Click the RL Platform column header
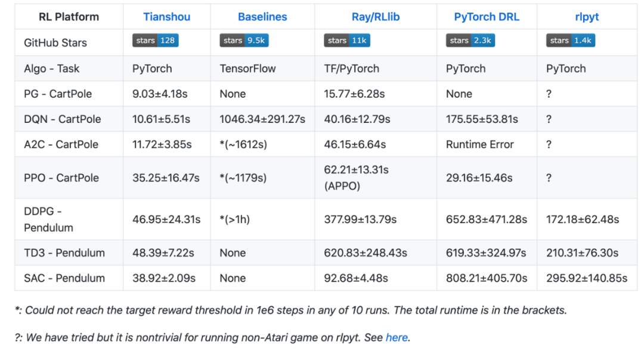 click(69, 17)
